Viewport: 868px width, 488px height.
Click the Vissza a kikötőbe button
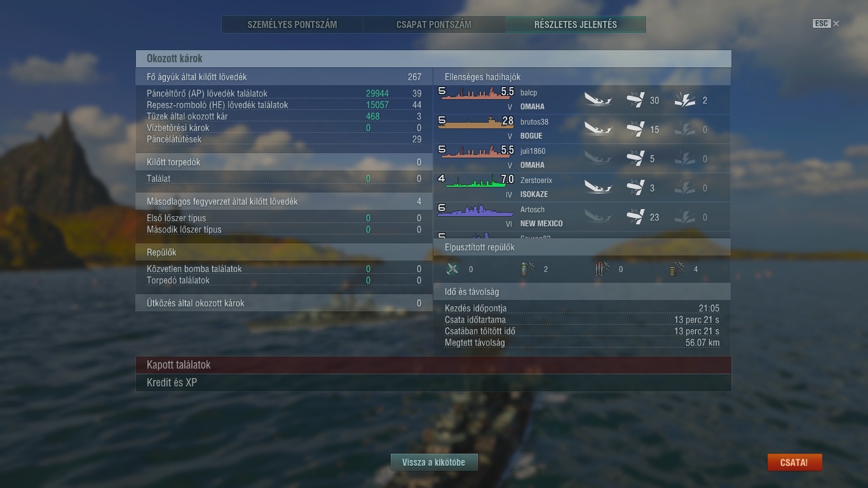[x=433, y=463]
